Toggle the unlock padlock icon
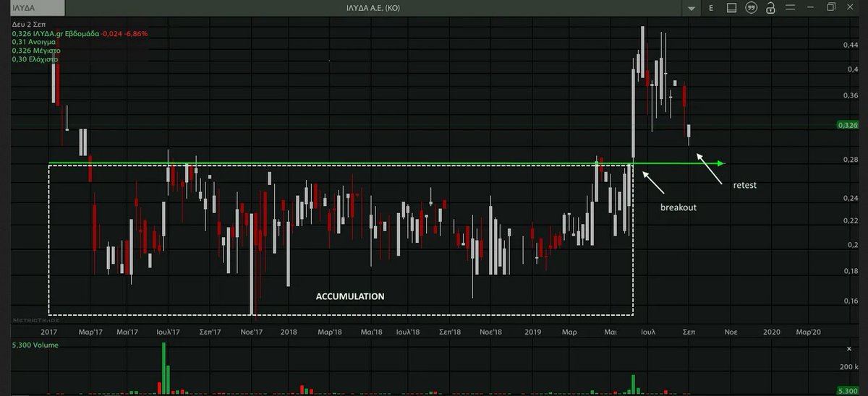This screenshot has width=868, height=396. click(771, 8)
